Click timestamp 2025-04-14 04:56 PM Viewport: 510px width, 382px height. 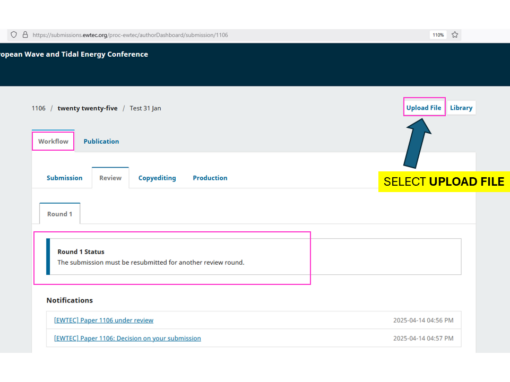click(x=423, y=320)
